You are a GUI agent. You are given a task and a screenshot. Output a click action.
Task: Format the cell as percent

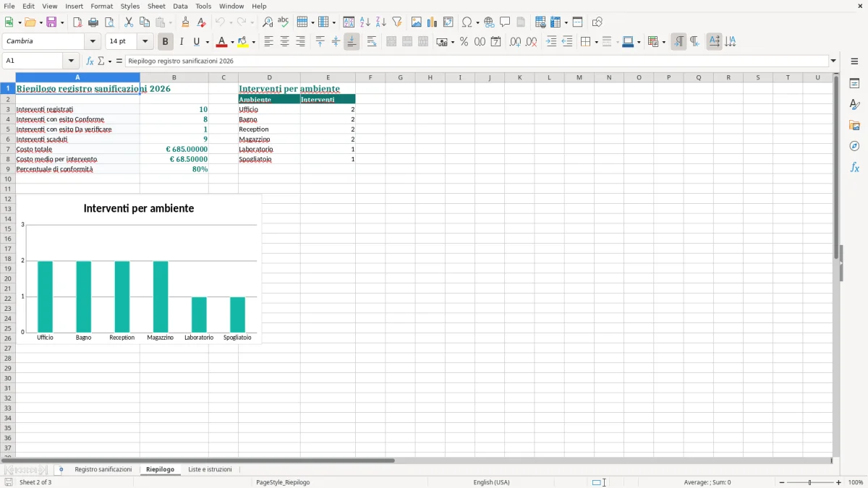tap(464, 42)
